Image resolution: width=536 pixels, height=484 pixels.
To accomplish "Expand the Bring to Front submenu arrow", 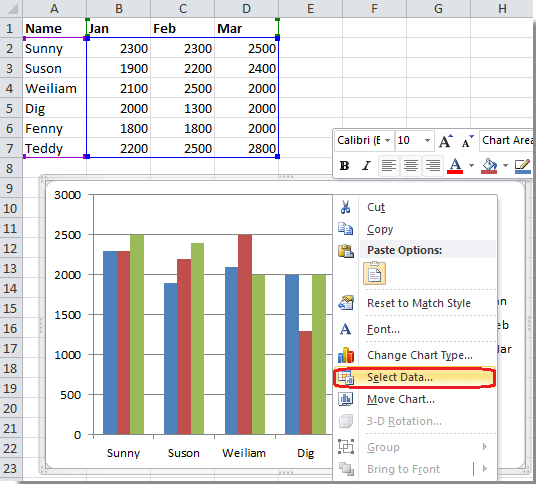I will pos(485,469).
